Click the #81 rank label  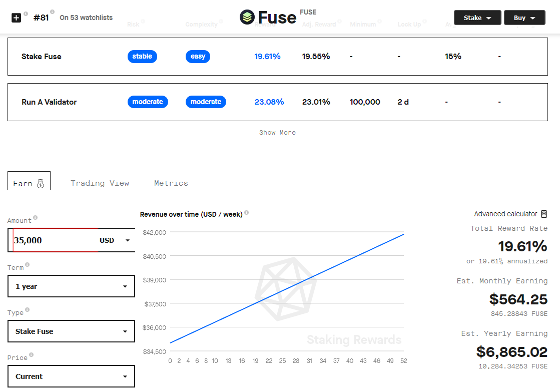click(x=41, y=18)
